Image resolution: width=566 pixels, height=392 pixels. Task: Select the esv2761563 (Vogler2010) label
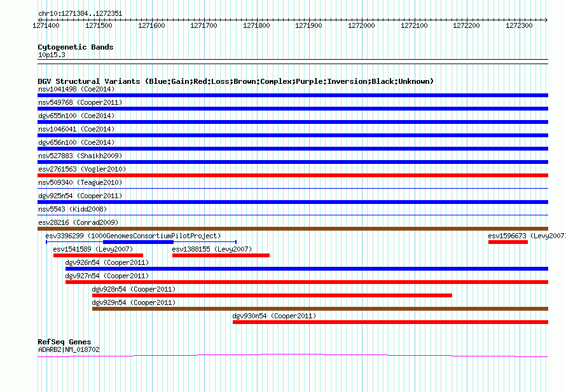tap(82, 169)
